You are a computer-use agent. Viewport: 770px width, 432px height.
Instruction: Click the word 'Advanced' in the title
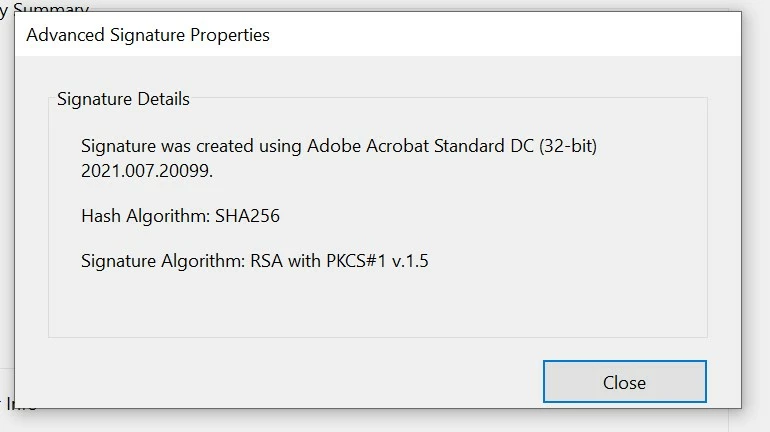point(65,35)
